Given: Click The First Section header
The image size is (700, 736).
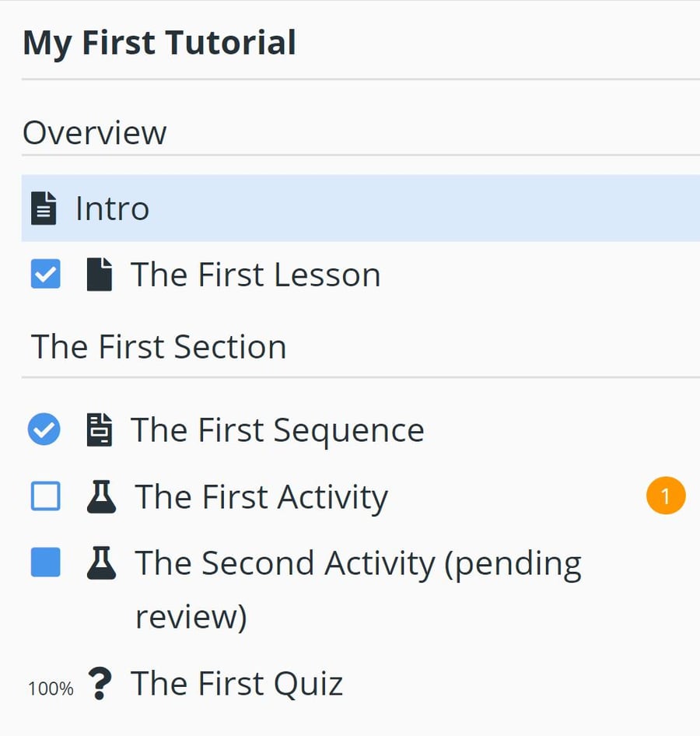Looking at the screenshot, I should 158,346.
